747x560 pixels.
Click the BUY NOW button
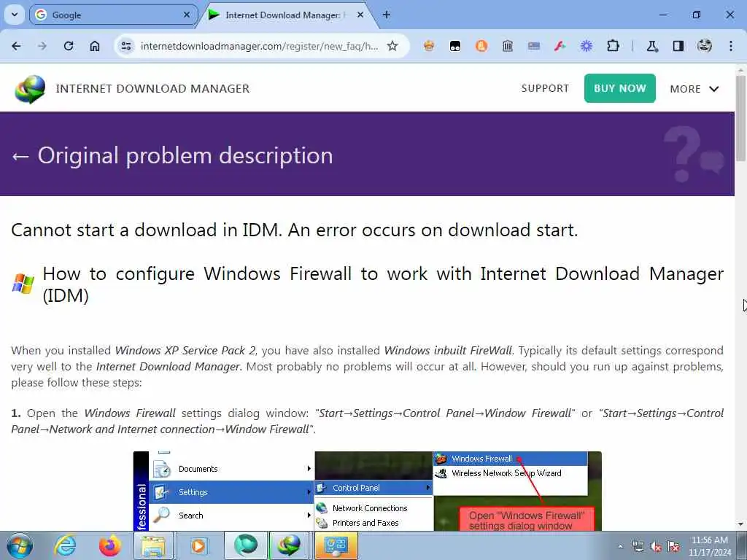(620, 88)
